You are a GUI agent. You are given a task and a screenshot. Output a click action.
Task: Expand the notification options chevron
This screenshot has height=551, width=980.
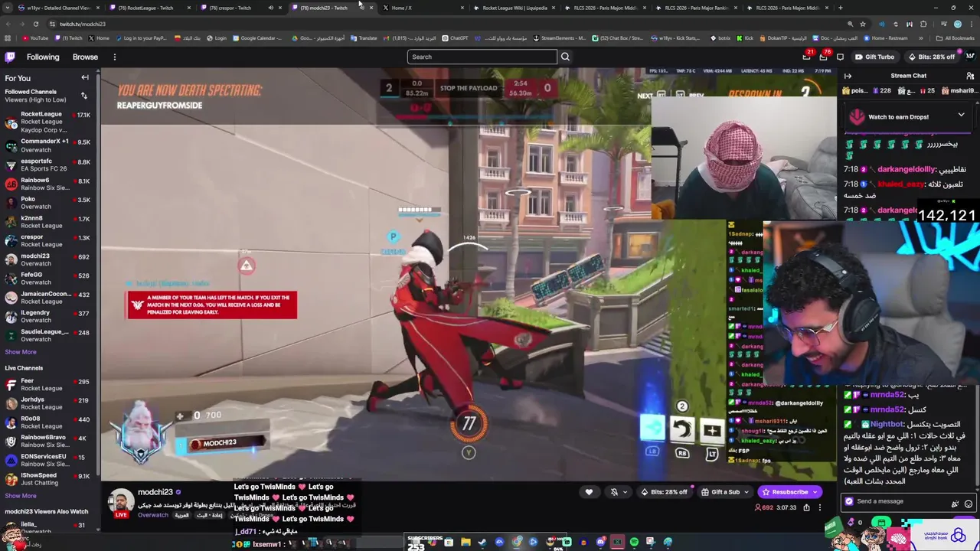[x=625, y=492]
